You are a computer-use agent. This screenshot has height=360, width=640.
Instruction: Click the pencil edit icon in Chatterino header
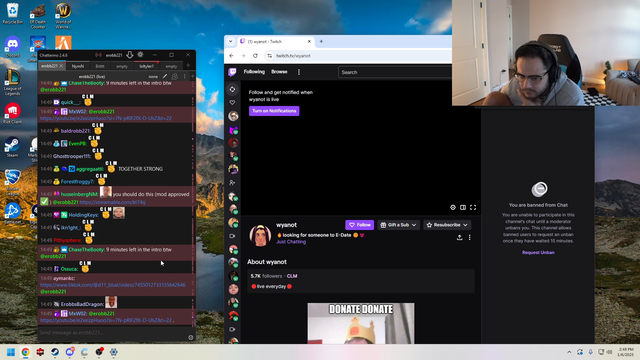pos(165,76)
